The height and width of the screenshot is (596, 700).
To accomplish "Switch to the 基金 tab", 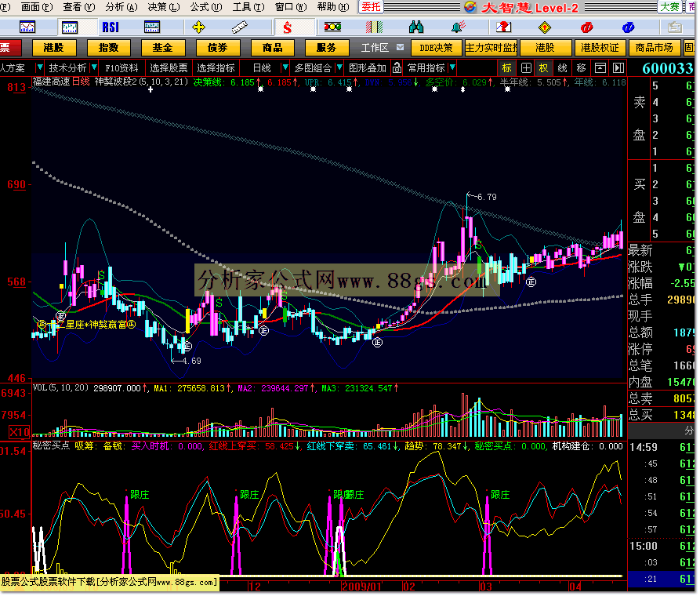I will point(162,48).
